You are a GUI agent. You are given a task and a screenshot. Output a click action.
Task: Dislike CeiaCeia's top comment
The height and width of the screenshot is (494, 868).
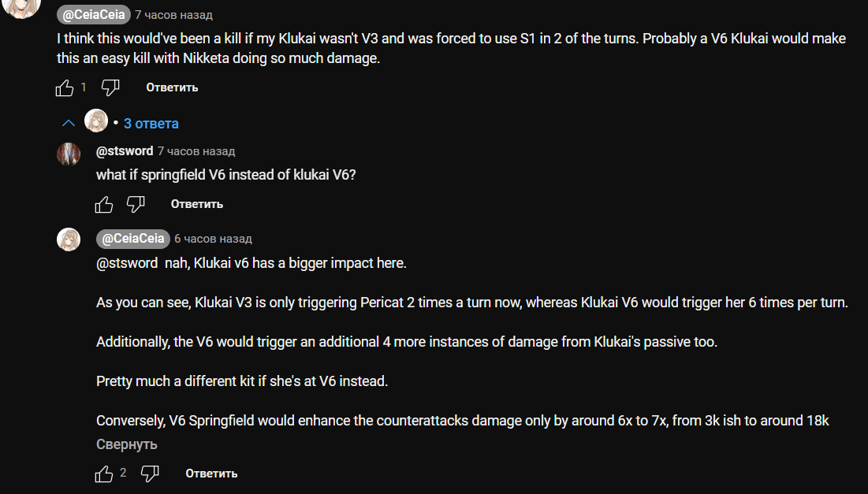click(110, 87)
